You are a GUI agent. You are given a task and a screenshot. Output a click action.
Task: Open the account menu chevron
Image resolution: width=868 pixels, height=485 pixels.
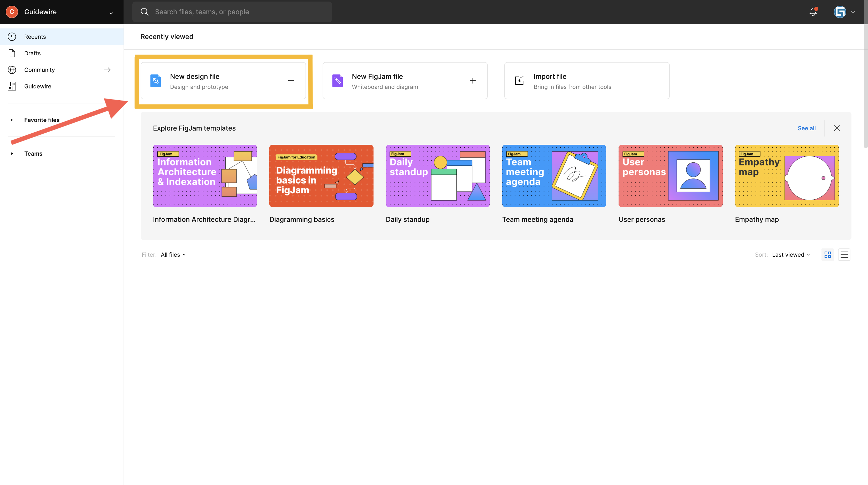(x=853, y=12)
